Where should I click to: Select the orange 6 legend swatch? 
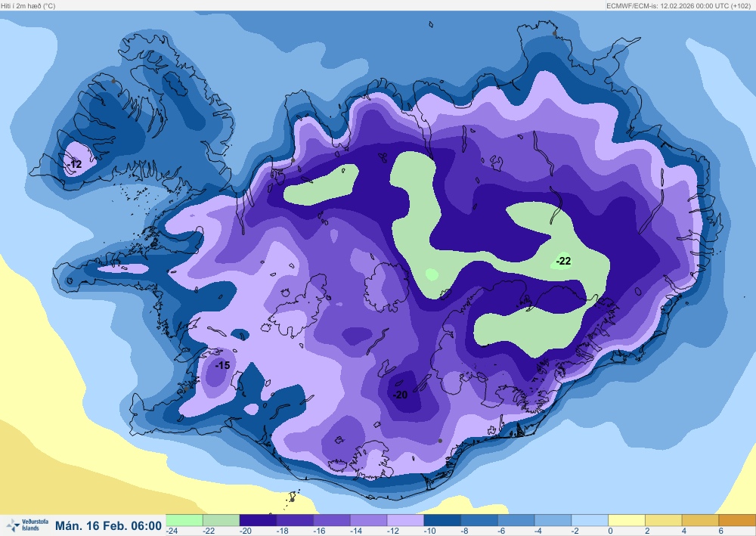point(737,520)
